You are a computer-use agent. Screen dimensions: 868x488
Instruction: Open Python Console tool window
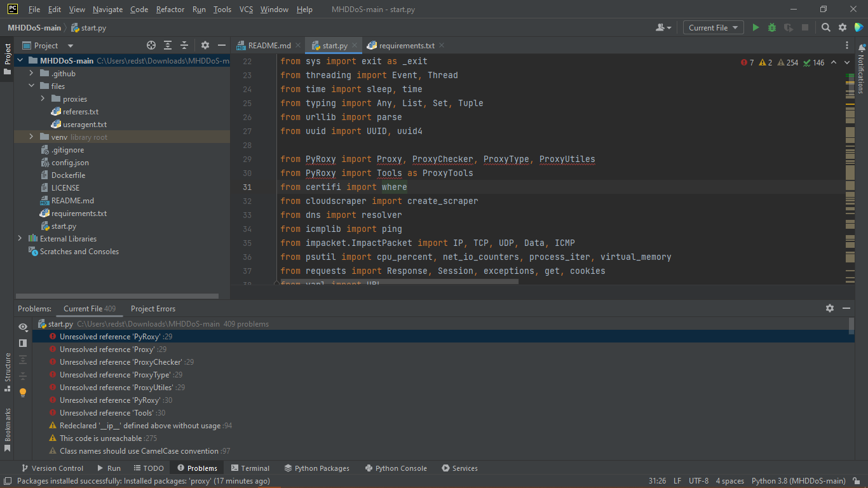point(396,468)
